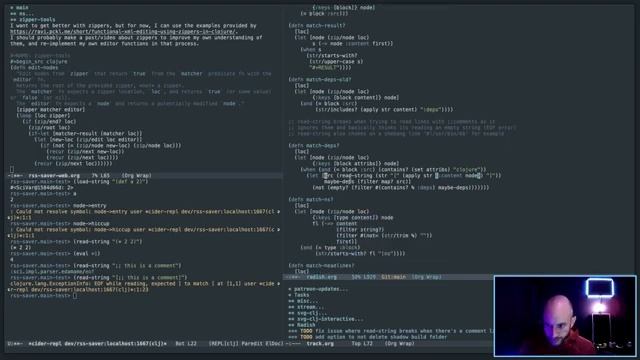Click '(defn edit-nodes' definition line

[34, 68]
